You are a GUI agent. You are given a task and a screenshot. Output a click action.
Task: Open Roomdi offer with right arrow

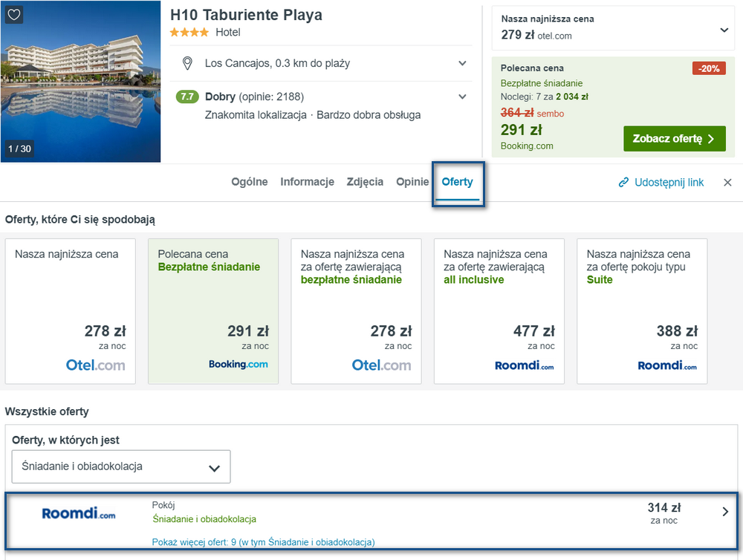pos(725,512)
